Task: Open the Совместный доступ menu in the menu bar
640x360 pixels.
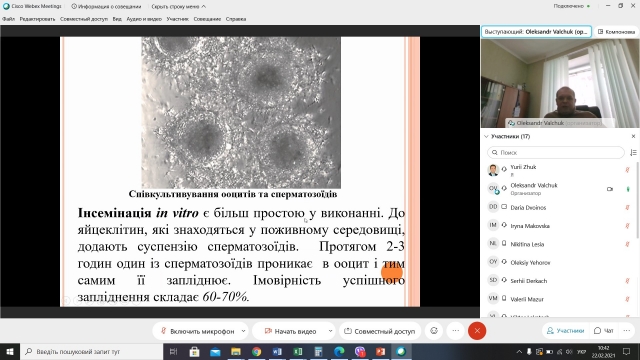Action: tap(84, 19)
